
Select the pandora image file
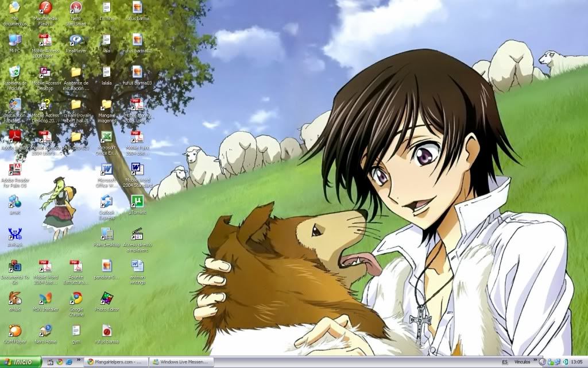(107, 269)
